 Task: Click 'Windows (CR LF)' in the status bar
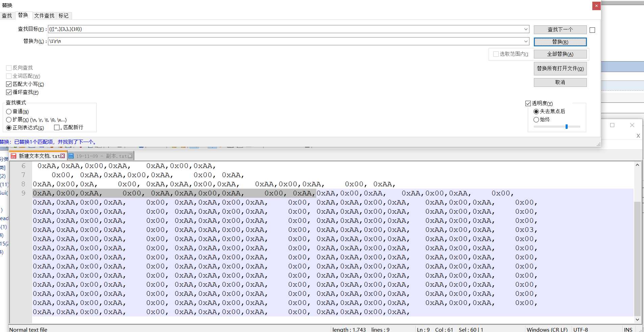(x=547, y=330)
